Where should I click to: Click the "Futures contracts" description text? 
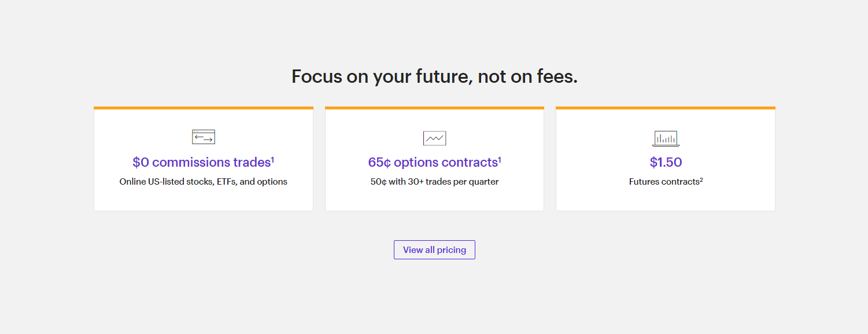click(x=663, y=182)
